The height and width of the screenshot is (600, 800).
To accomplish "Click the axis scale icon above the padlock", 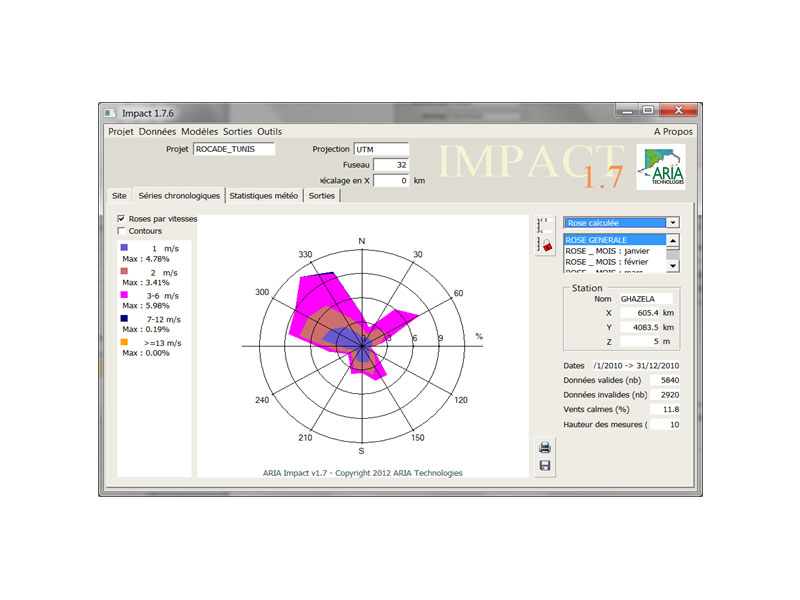I will click(544, 225).
